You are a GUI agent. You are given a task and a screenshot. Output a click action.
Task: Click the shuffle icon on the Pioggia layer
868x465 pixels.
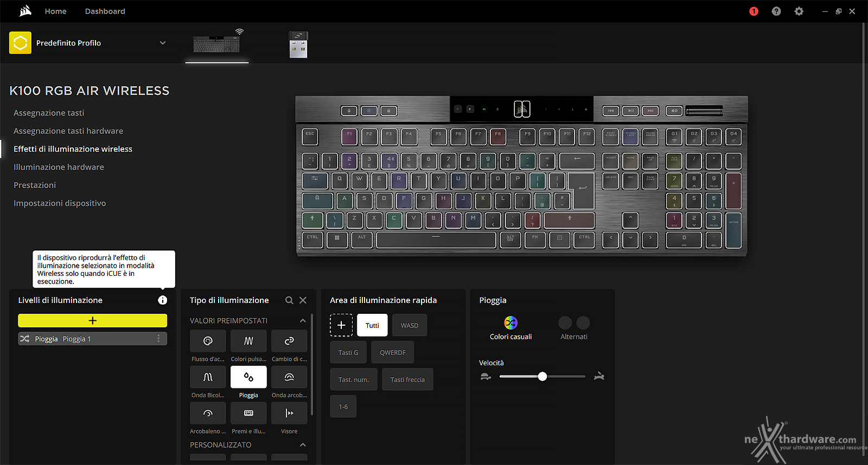pos(24,339)
